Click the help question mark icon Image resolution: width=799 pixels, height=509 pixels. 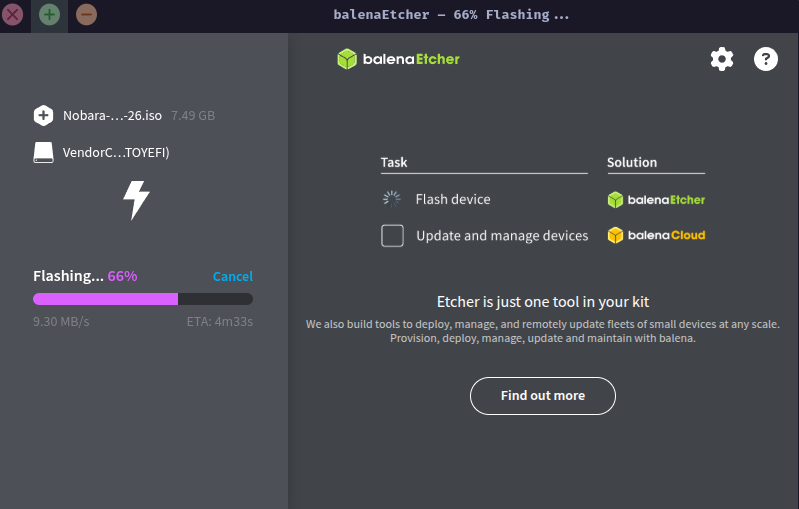point(766,59)
